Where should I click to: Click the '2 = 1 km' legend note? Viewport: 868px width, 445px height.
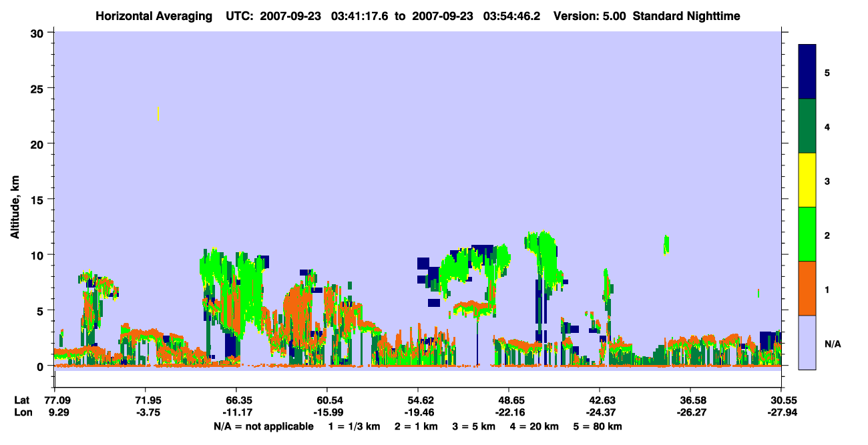pos(416,426)
